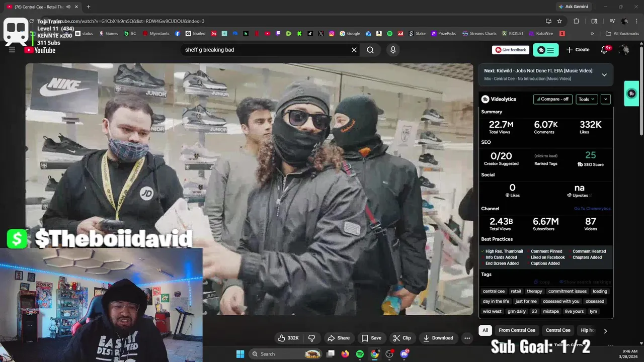Click the 'loading' tag

600,291
